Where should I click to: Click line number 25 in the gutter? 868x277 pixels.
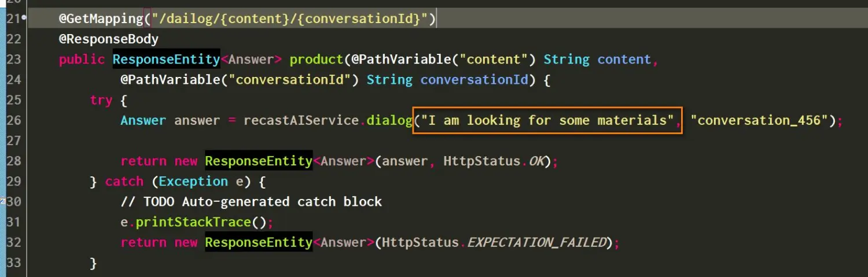click(13, 100)
